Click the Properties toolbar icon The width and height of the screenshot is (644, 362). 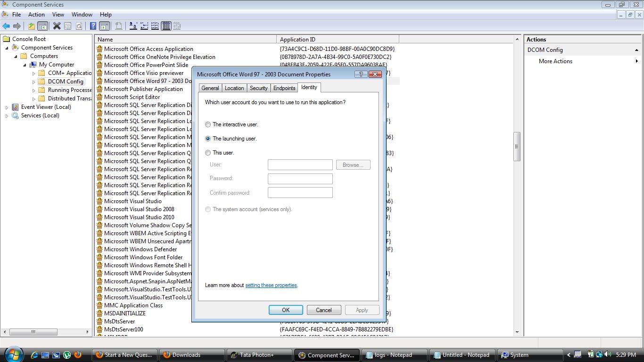(x=68, y=26)
